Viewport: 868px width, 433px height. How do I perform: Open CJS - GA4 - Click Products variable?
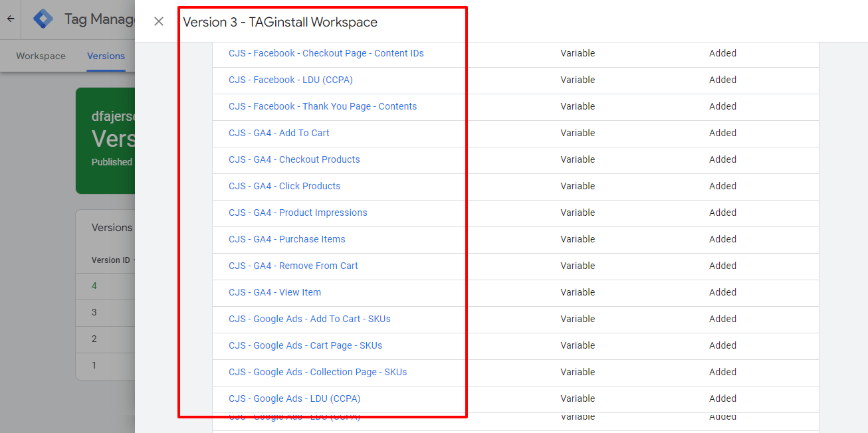[284, 186]
